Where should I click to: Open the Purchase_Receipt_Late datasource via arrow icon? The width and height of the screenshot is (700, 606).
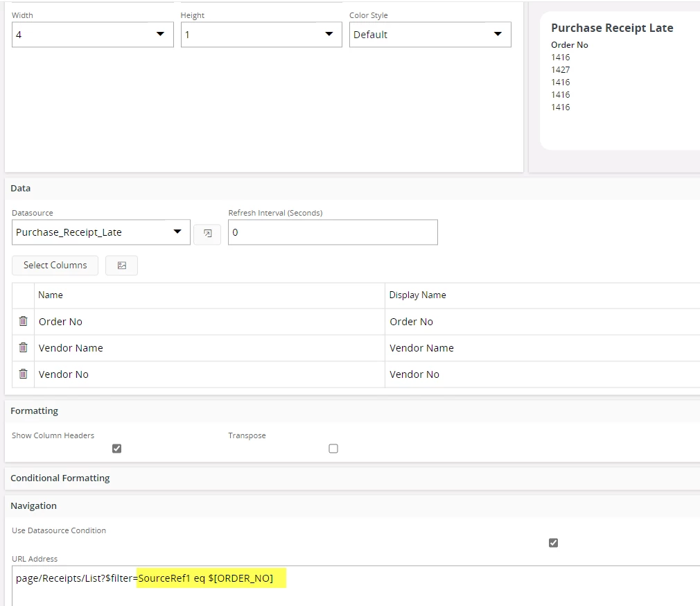[207, 234]
